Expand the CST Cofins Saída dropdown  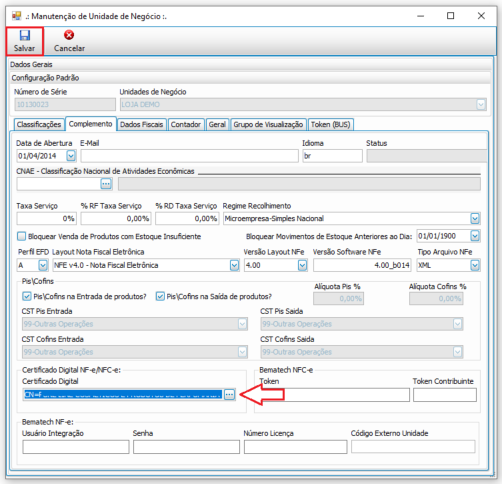pyautogui.click(x=457, y=352)
